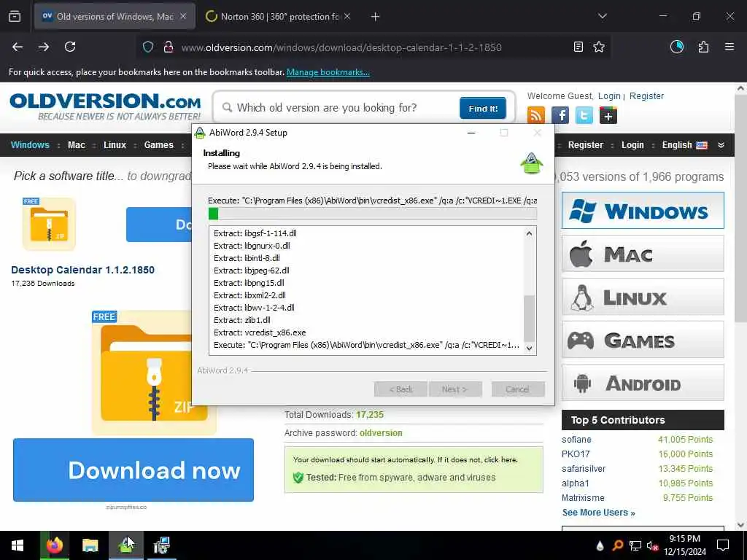Open See More Users link
Viewport: 747px width, 560px height.
coord(598,513)
